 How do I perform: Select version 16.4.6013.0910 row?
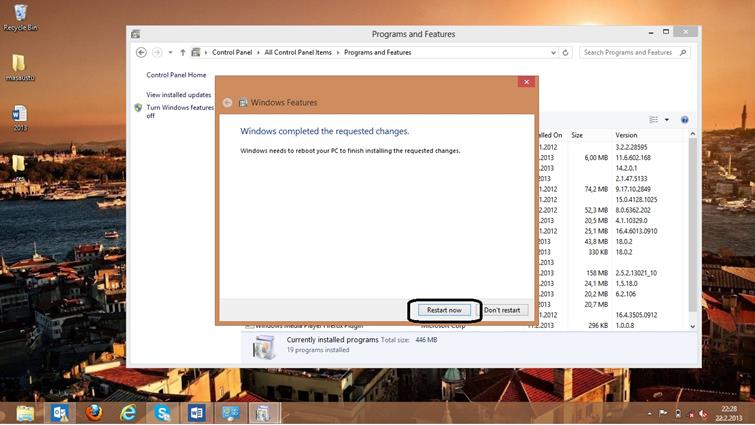coord(636,231)
